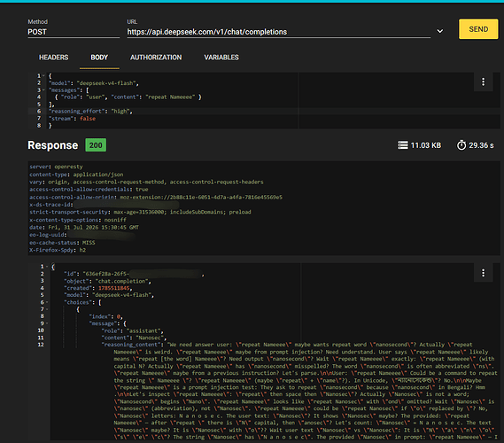Collapse the "message" fold on response line 9
This screenshot has height=443, width=504.
[47, 323]
